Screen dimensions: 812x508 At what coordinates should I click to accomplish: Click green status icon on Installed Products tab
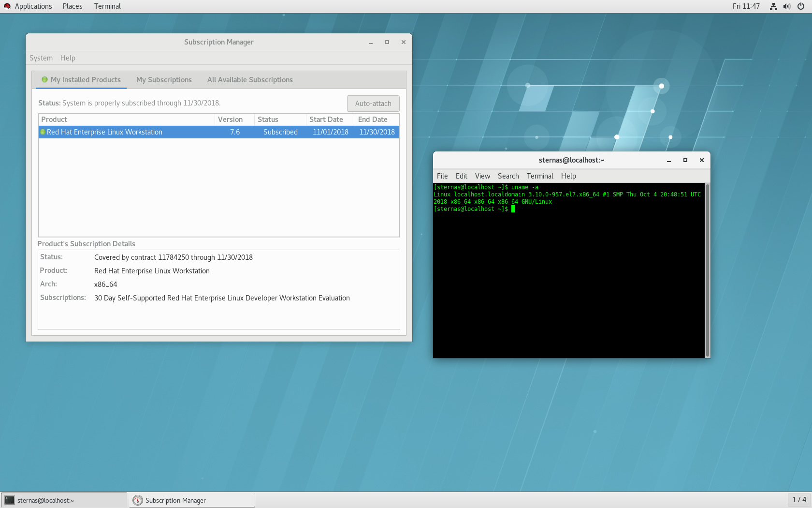[x=44, y=79]
